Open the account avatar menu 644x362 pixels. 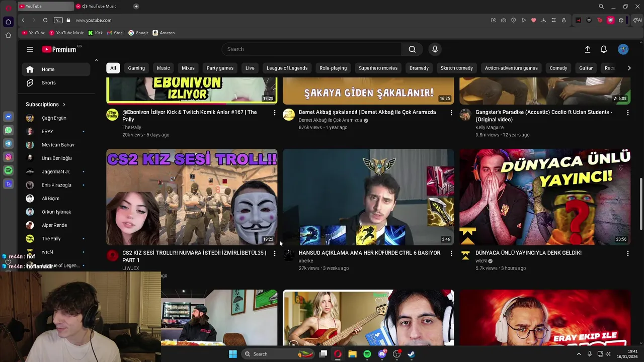coord(623,49)
